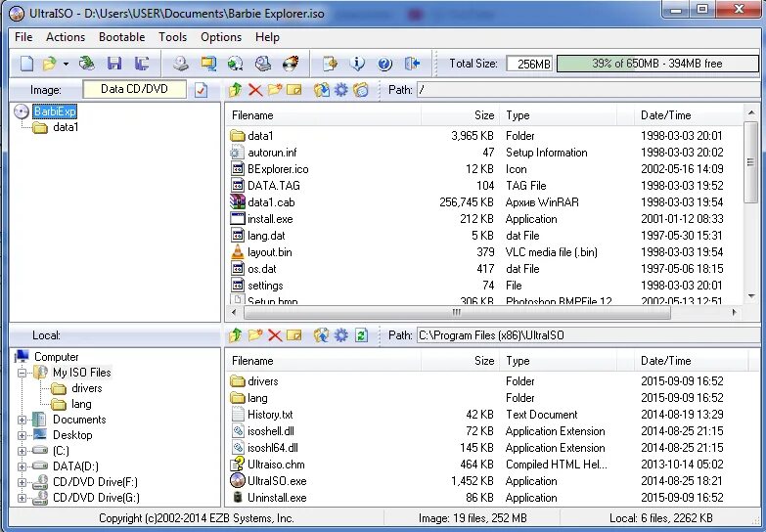Image resolution: width=766 pixels, height=532 pixels.
Task: Open the Options menu
Action: tap(221, 37)
